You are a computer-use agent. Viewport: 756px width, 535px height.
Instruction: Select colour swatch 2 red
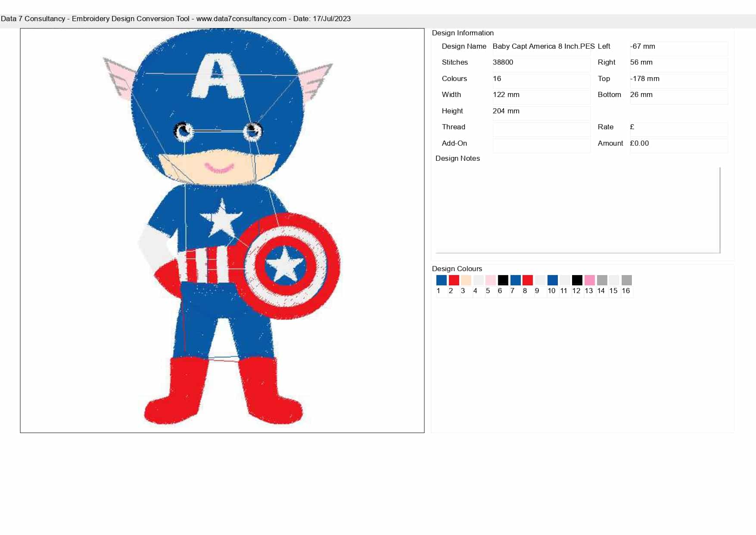point(454,280)
